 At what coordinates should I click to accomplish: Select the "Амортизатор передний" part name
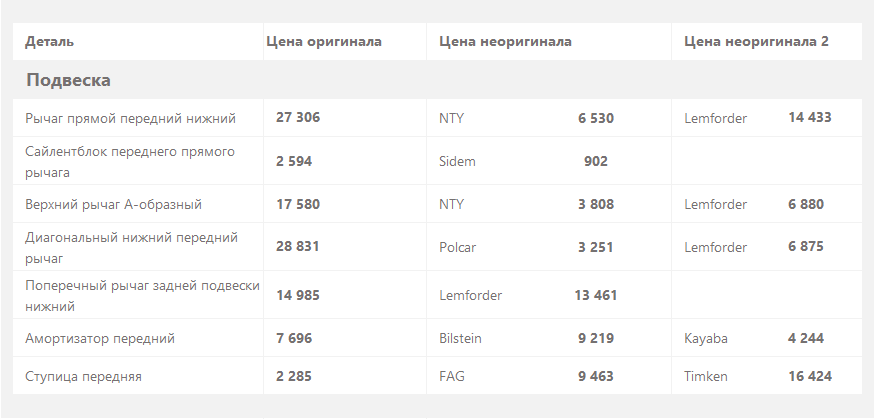tap(100, 339)
